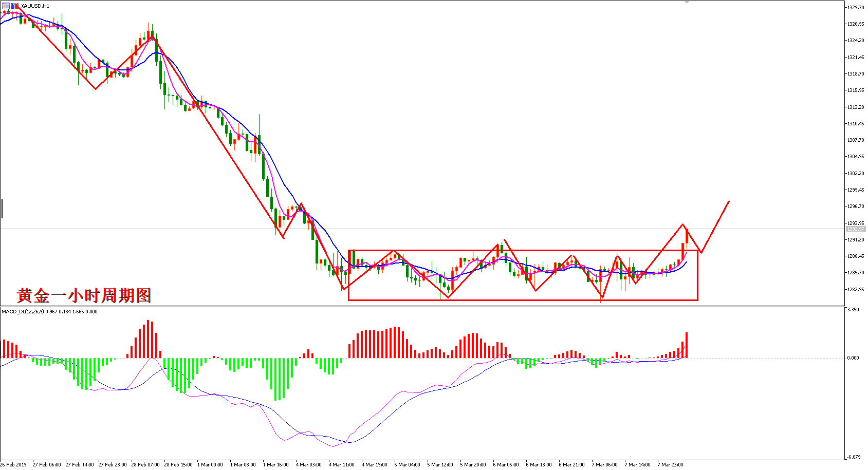This screenshot has width=868, height=470.
Task: Select the 1329.70 price scale label
Action: 856,7
